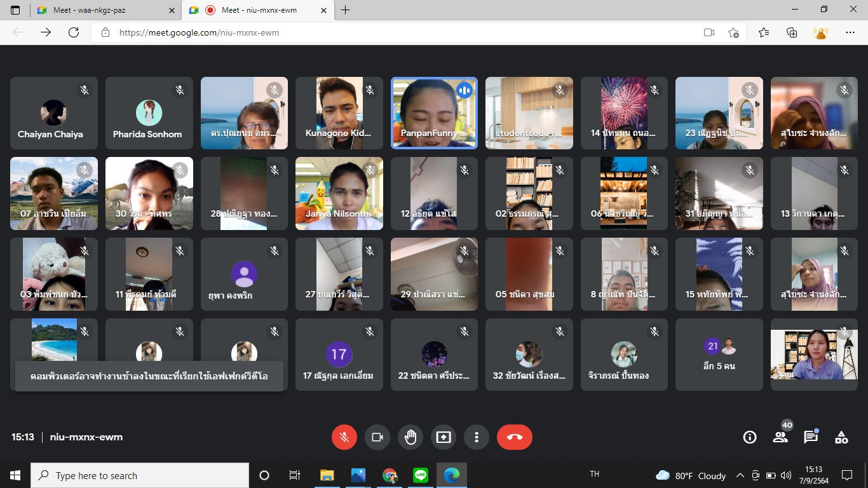This screenshot has width=868, height=488.
Task: Show hidden system tray icons
Action: (x=740, y=475)
